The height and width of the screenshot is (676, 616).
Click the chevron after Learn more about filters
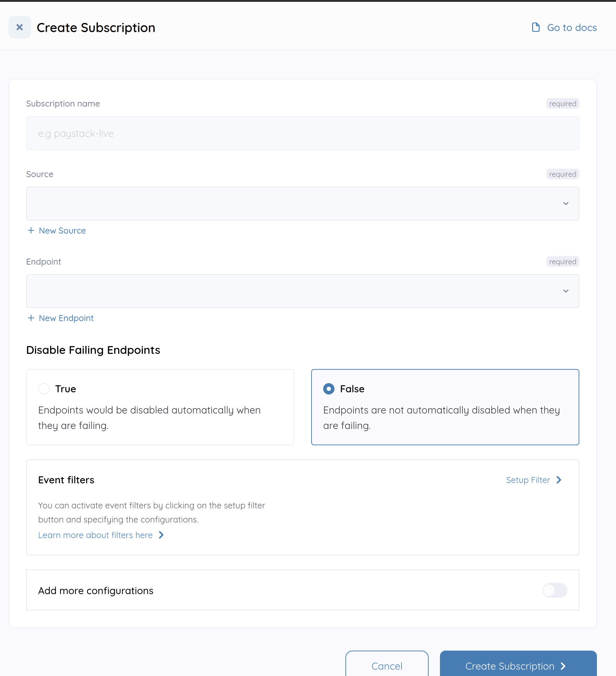coord(161,535)
